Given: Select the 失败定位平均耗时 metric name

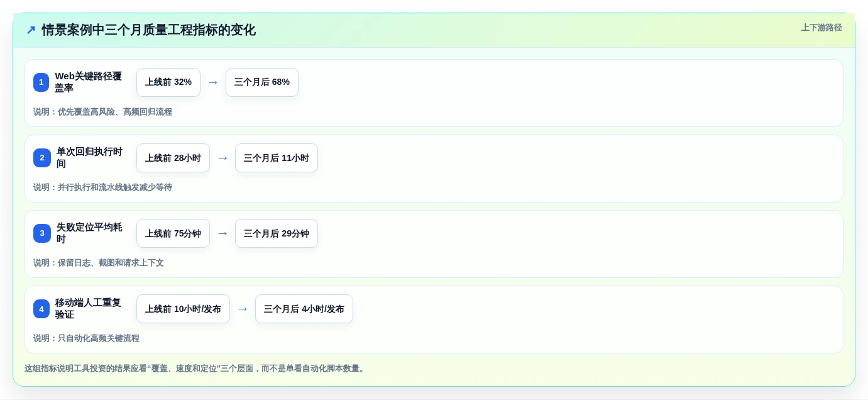Looking at the screenshot, I should (89, 233).
